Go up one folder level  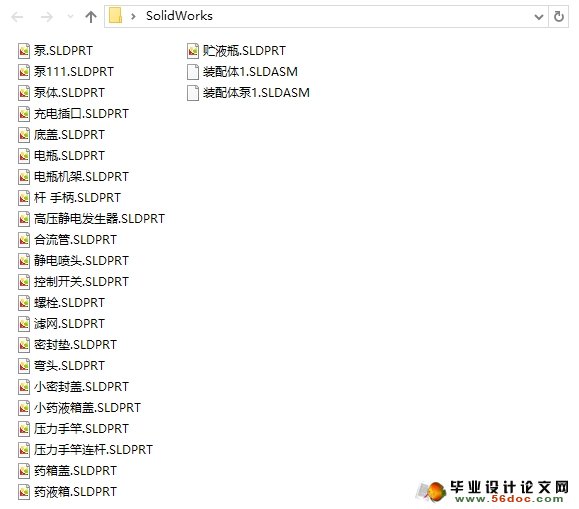tap(91, 17)
